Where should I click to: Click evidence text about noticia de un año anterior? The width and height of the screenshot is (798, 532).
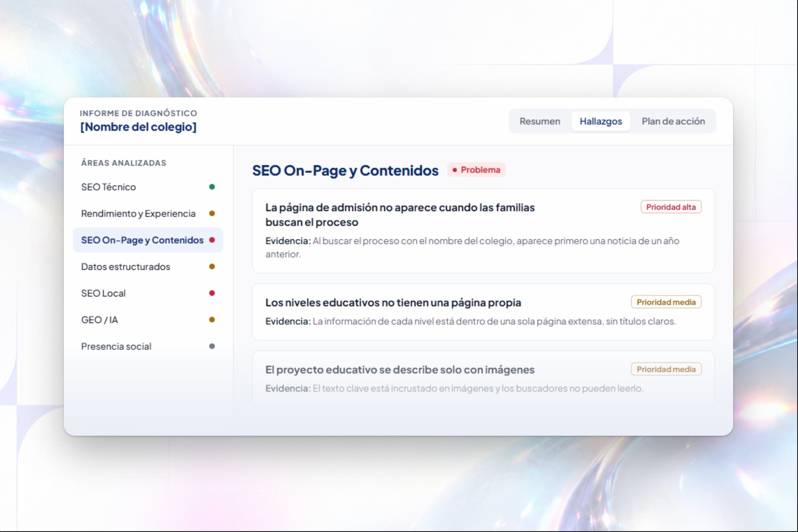click(472, 248)
